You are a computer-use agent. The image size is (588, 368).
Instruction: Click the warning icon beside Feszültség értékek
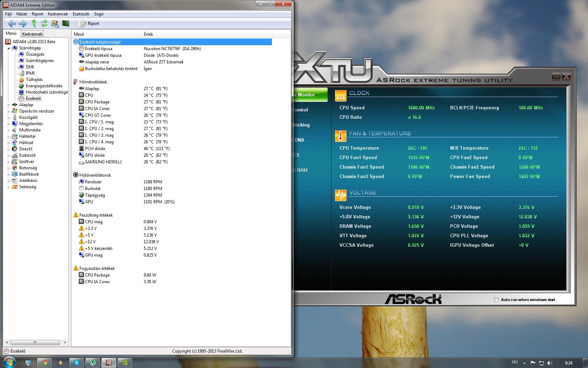pyautogui.click(x=76, y=215)
